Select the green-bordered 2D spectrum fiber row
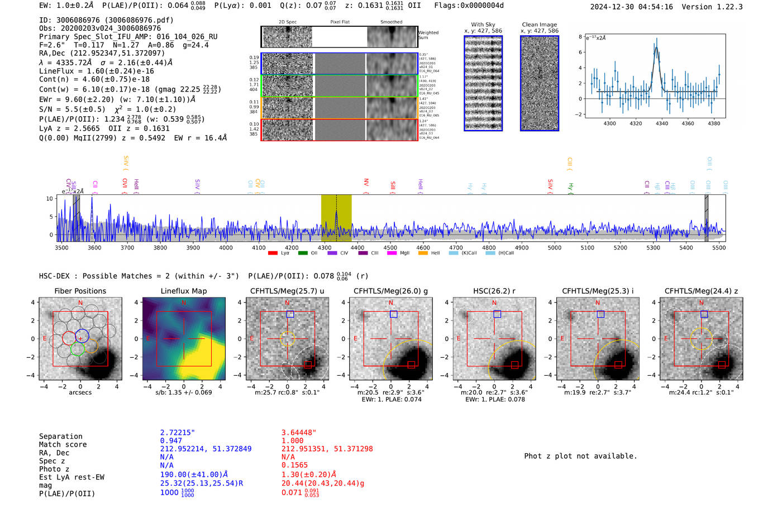The height and width of the screenshot is (532, 782). (x=339, y=85)
